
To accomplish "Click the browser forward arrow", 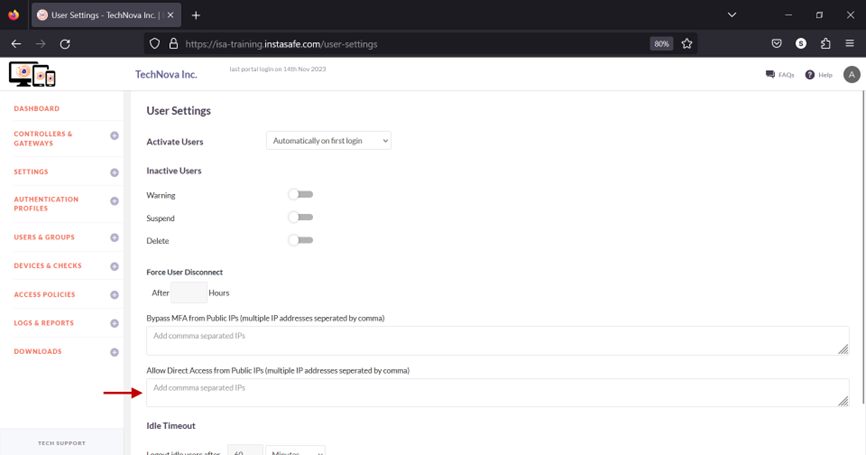I will coord(40,44).
